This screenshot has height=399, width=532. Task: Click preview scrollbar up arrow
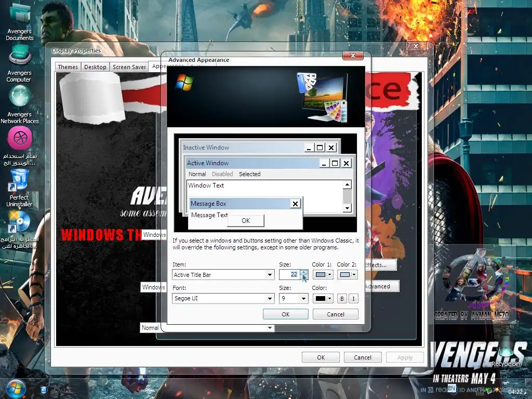tap(347, 185)
